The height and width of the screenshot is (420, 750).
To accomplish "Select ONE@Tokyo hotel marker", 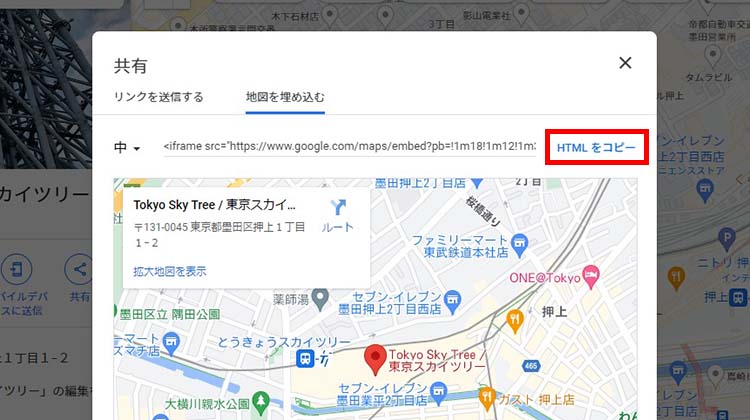I will tap(592, 277).
